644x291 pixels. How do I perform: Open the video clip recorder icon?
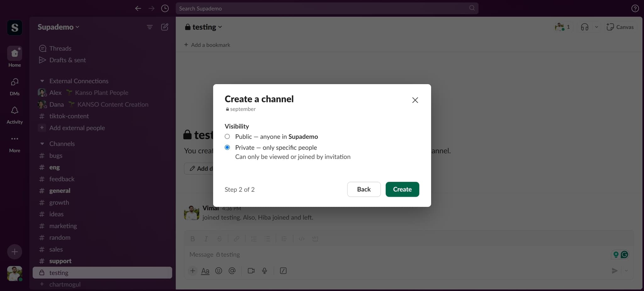point(251,271)
